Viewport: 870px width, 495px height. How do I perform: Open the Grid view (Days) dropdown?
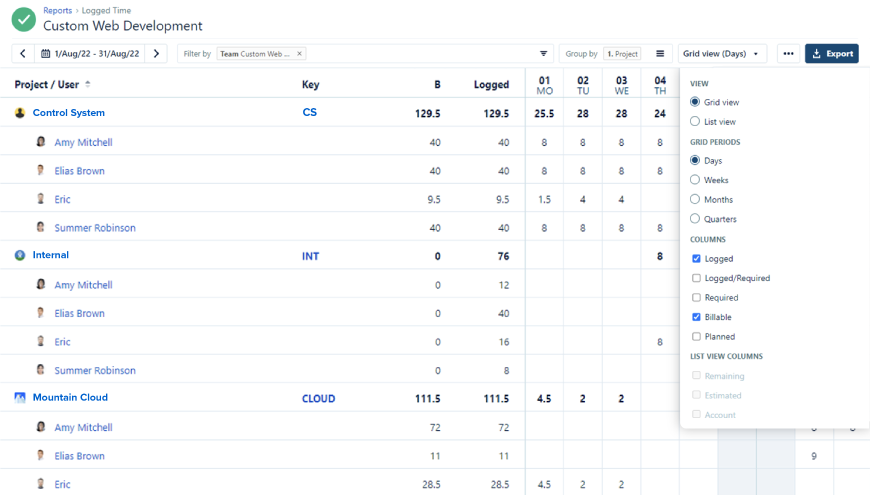721,54
